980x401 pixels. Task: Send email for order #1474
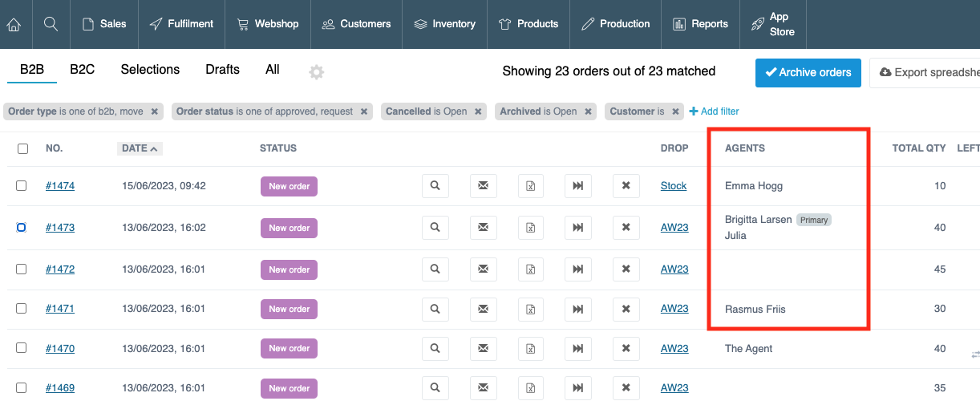(x=483, y=186)
